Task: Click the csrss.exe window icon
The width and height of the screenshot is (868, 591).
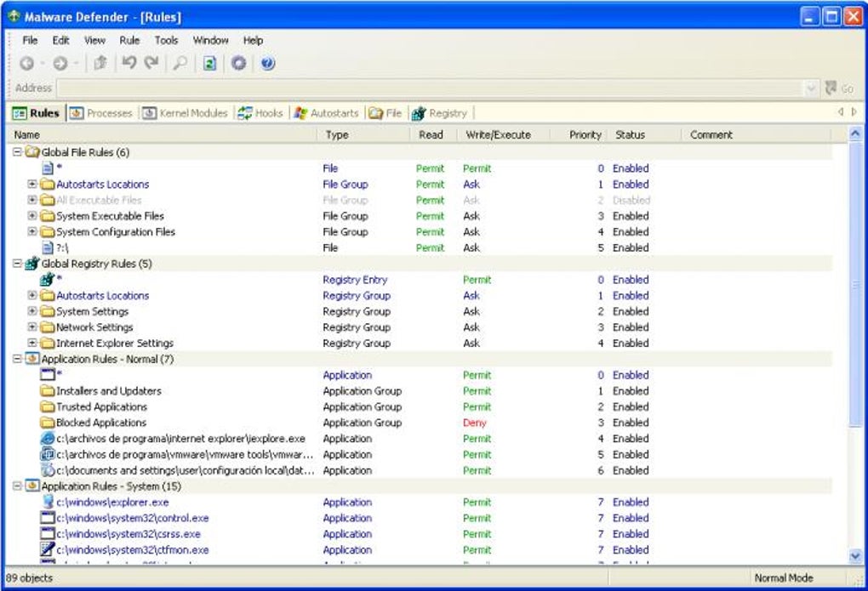Action: (x=48, y=534)
